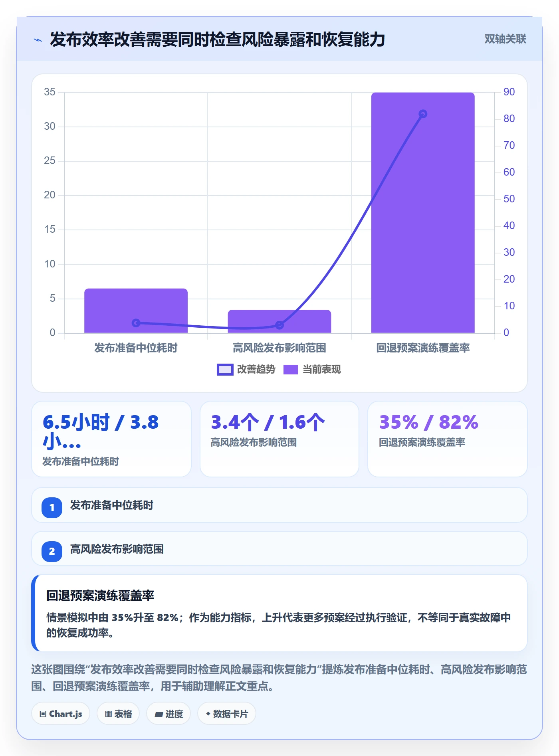Click caption 发布准备中位耗时 under 6.5小时 card
The image size is (559, 756).
[x=81, y=461]
